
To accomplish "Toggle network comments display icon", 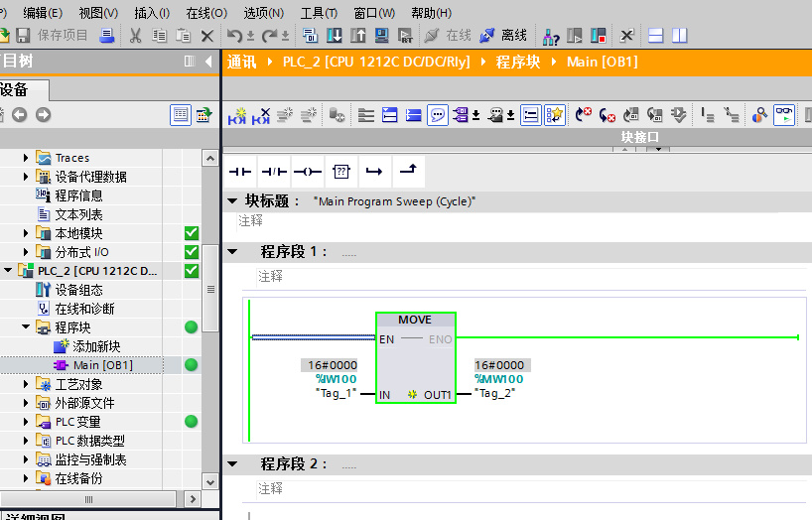I will (x=438, y=115).
